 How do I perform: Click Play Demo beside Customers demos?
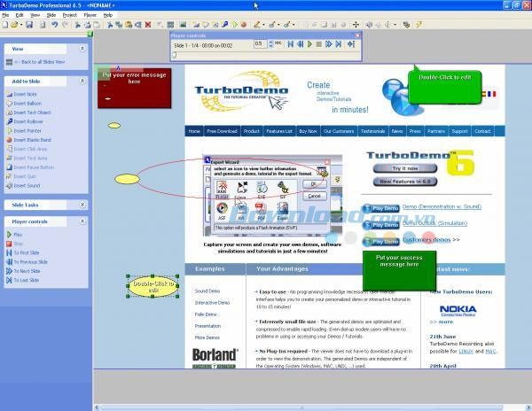pyautogui.click(x=381, y=242)
